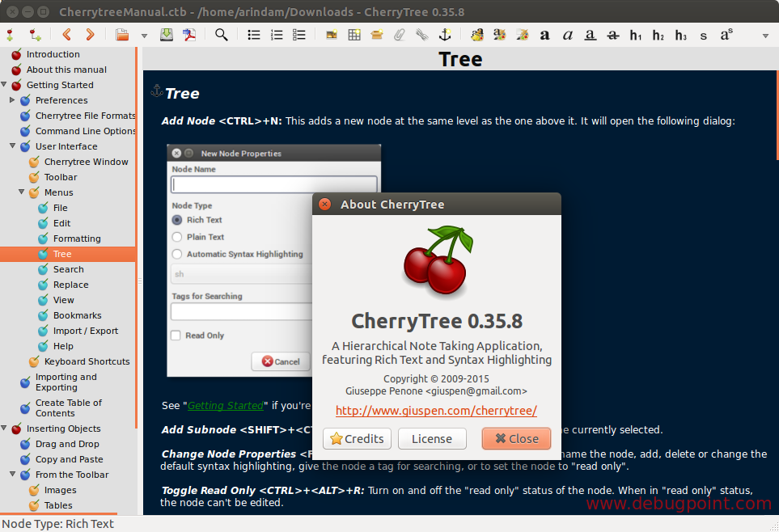Toggle bold text formatting
Screen dimensions: 779x532
click(x=544, y=36)
